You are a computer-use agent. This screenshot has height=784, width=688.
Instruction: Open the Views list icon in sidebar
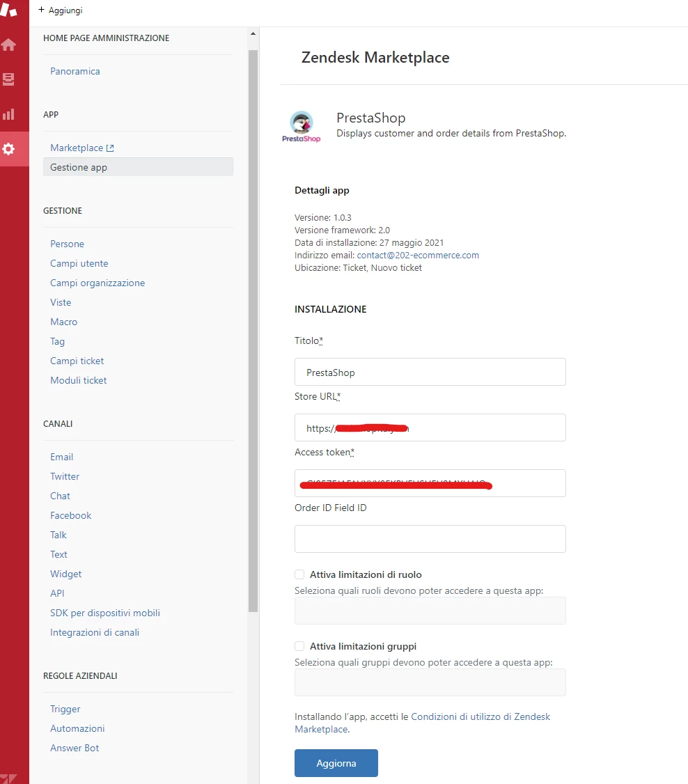[8, 79]
